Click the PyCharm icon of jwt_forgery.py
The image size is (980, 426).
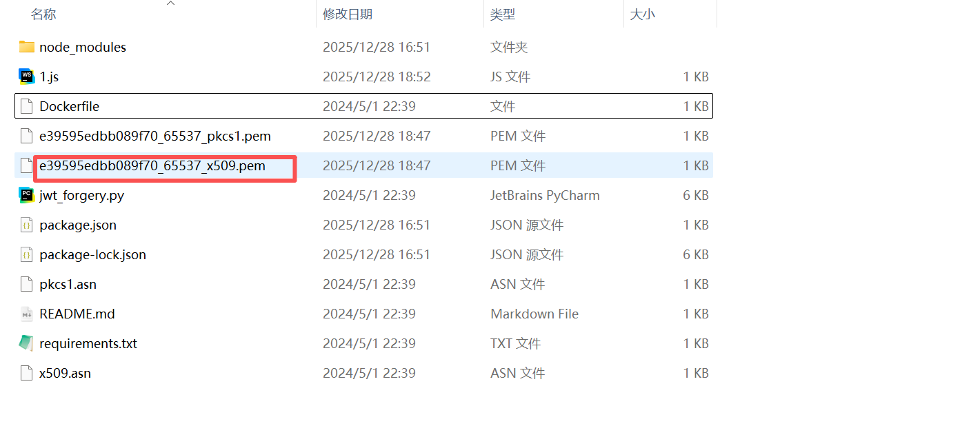tap(26, 195)
